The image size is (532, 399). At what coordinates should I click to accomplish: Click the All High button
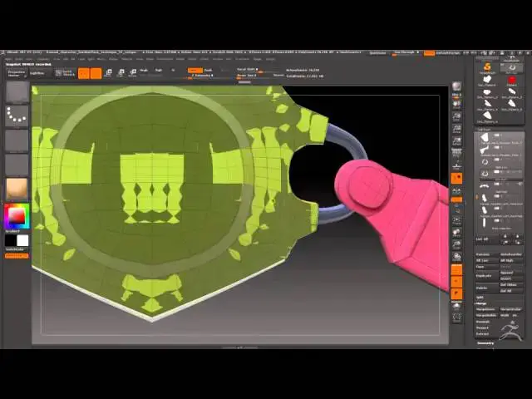pos(511,260)
